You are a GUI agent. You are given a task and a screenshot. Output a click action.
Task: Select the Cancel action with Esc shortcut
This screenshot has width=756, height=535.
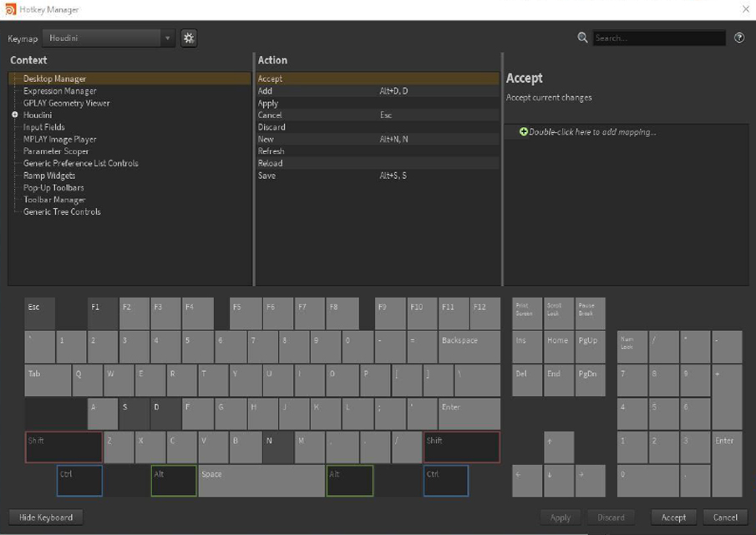[x=271, y=115]
